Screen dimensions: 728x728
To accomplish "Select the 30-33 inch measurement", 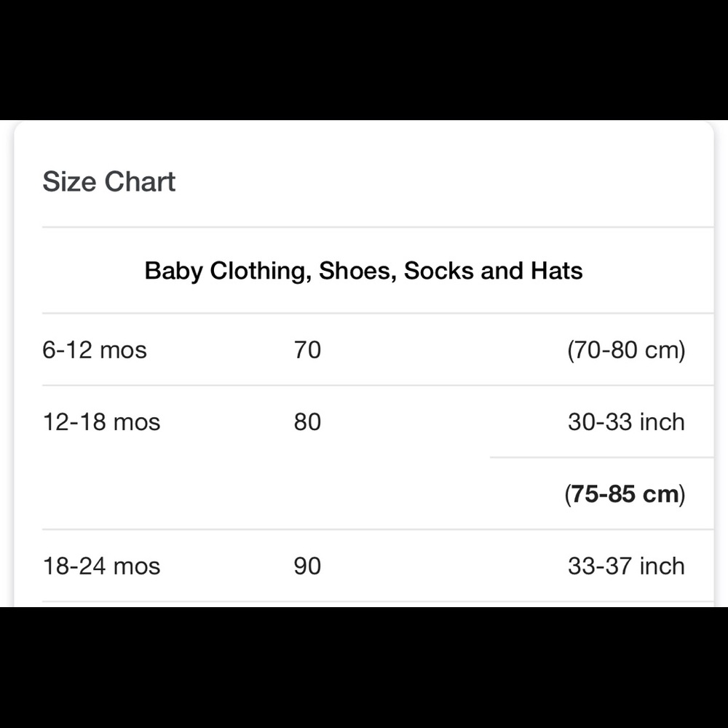I will (x=626, y=422).
